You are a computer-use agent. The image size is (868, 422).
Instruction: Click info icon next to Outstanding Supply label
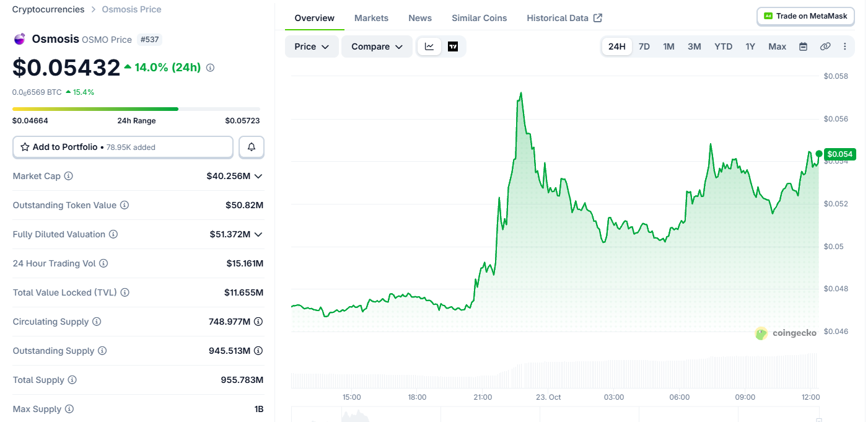102,351
